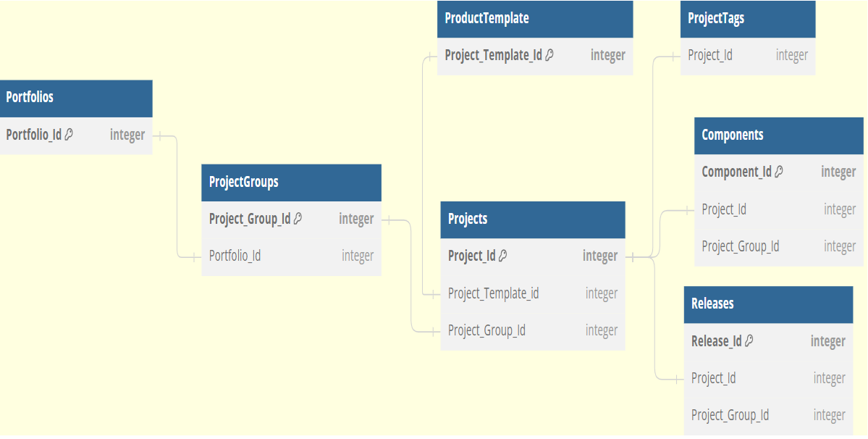Image resolution: width=868 pixels, height=439 pixels.
Task: Click the key icon next to Project_Template_Id
Action: tap(549, 55)
